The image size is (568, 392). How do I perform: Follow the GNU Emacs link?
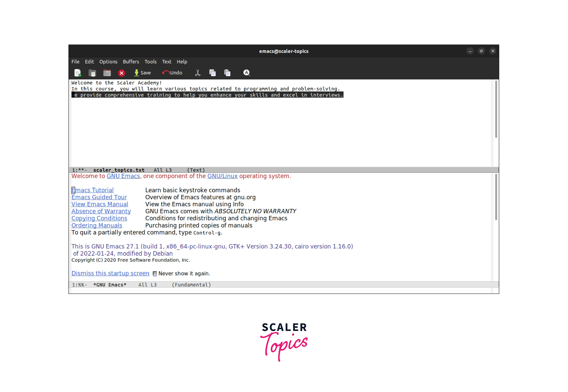pos(123,176)
